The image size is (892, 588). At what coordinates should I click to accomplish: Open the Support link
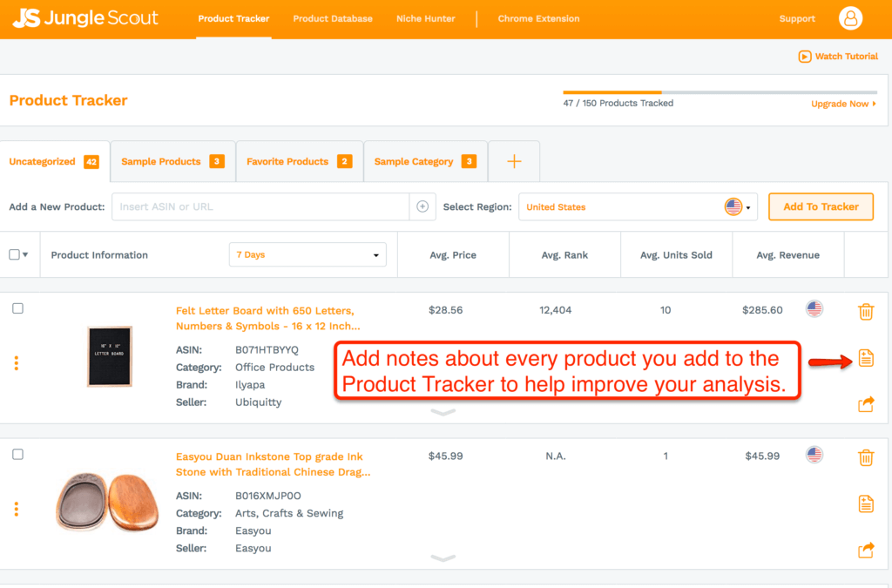(x=797, y=19)
